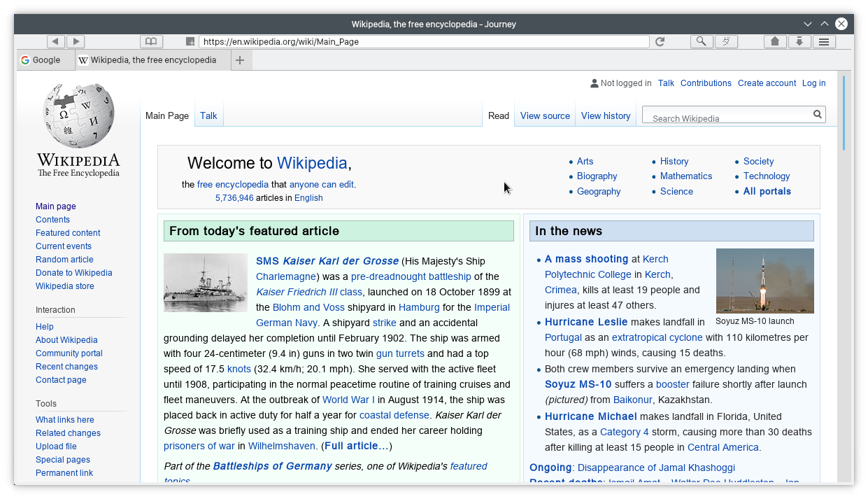This screenshot has height=499, width=868.
Task: Expand the window options chevron in titlebar
Action: click(x=807, y=23)
